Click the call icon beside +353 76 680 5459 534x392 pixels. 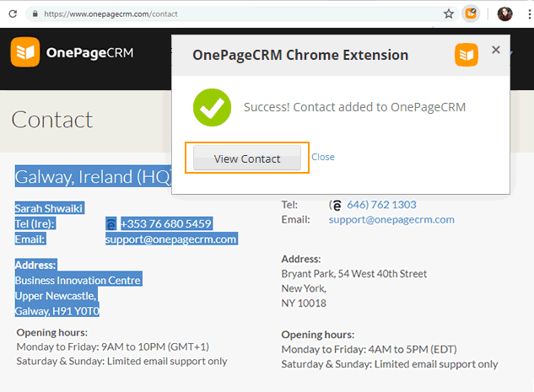click(111, 224)
